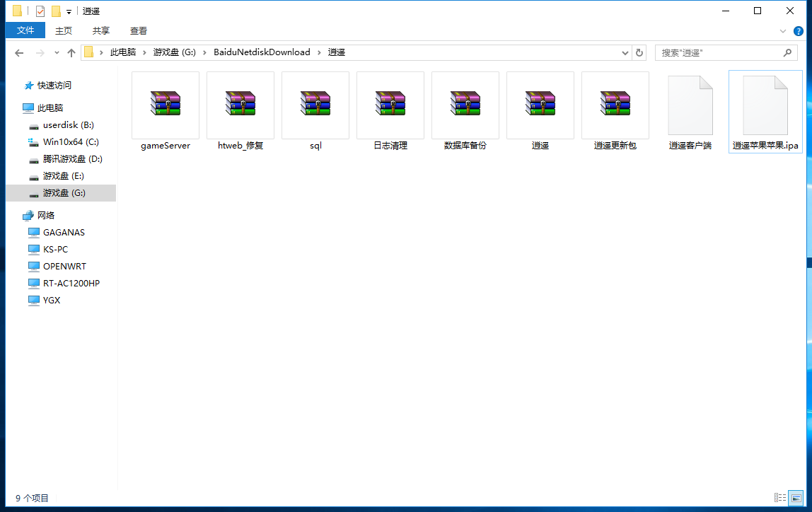Switch to large icons view
This screenshot has height=512, width=812.
click(796, 498)
